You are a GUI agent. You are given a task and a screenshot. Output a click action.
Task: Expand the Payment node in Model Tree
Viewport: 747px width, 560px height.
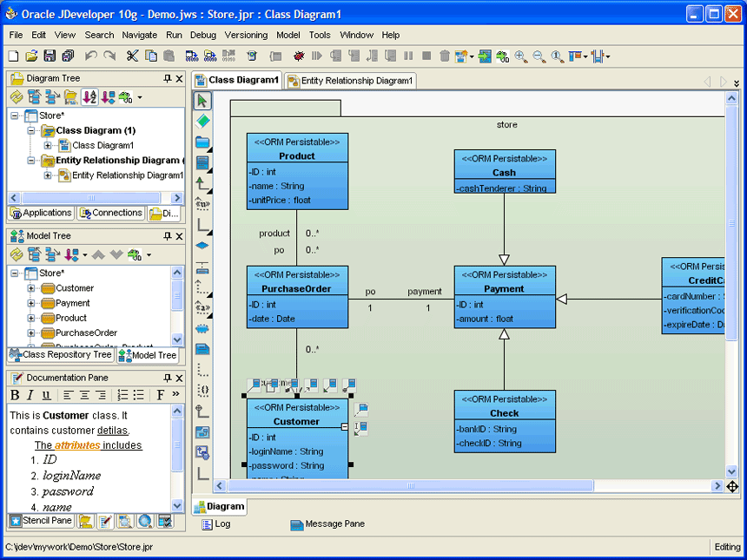[x=31, y=303]
